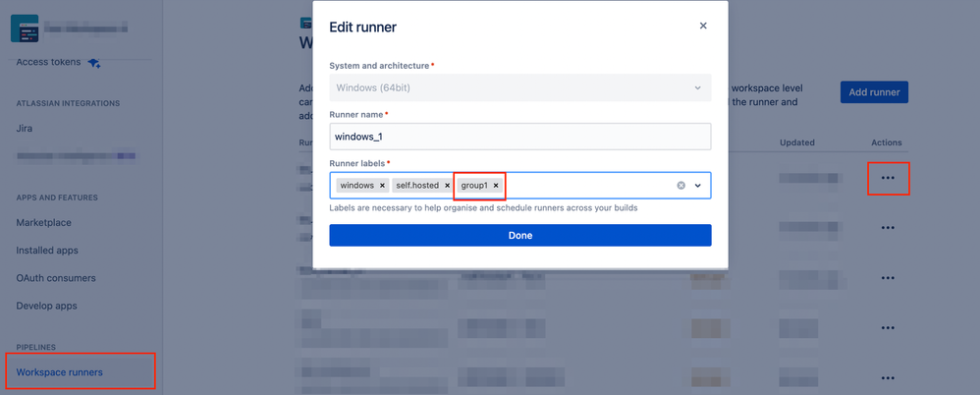Open Marketplace in sidebar
The height and width of the screenshot is (395, 980).
(44, 222)
